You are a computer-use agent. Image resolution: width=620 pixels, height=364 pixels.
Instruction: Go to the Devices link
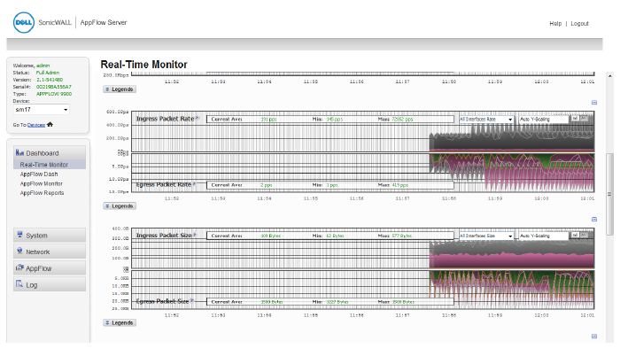tap(36, 125)
